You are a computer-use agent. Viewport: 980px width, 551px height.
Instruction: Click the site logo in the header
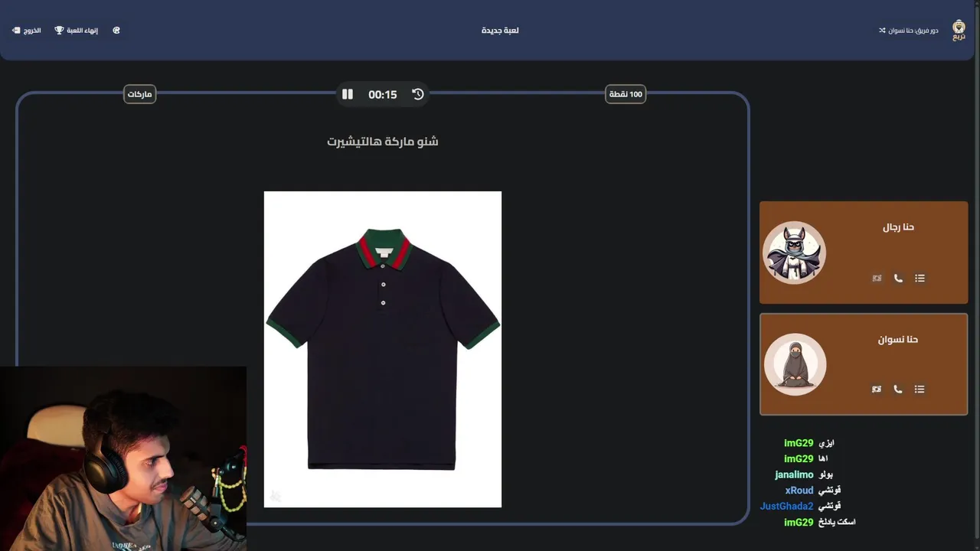[x=959, y=30]
